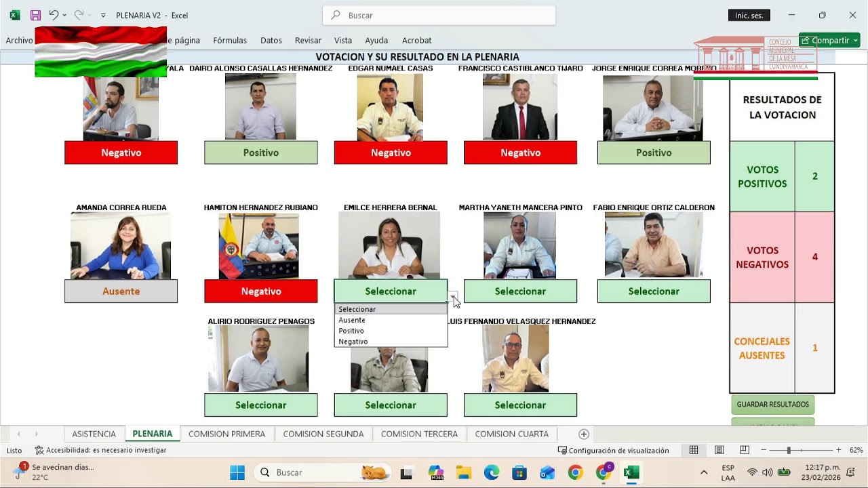The width and height of the screenshot is (868, 488).
Task: Click Positivo cell under Dairo Alonso Casallas
Action: (x=260, y=152)
